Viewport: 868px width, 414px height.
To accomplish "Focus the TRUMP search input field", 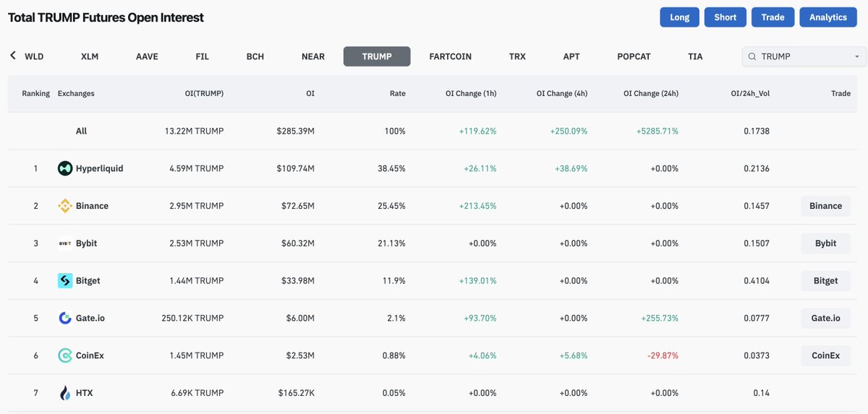I will [x=804, y=56].
